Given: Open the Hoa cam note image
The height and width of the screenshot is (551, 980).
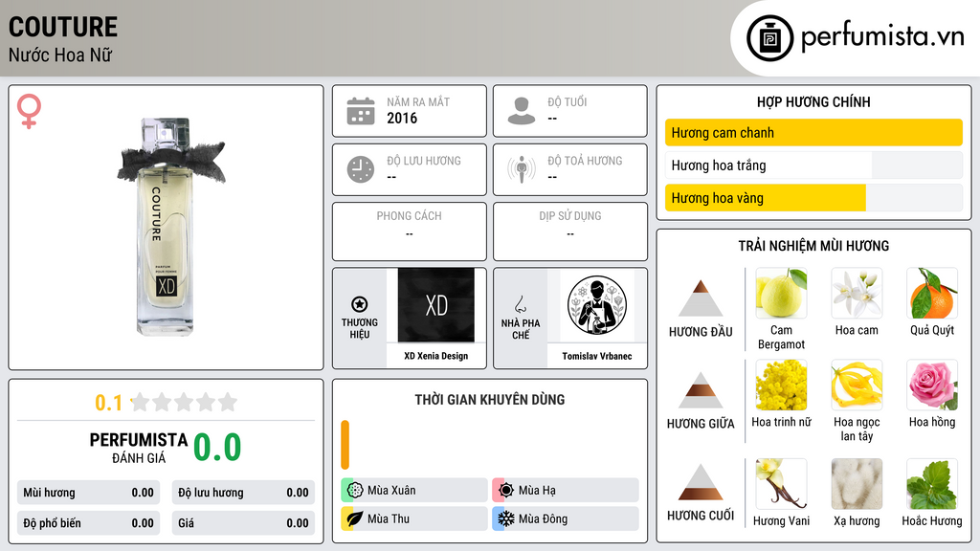Looking at the screenshot, I should pos(857,293).
